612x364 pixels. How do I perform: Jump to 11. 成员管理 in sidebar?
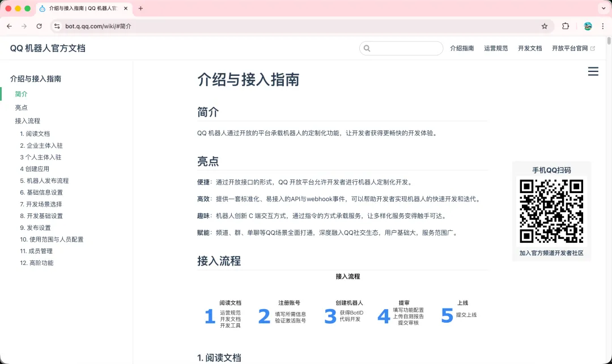pyautogui.click(x=36, y=251)
